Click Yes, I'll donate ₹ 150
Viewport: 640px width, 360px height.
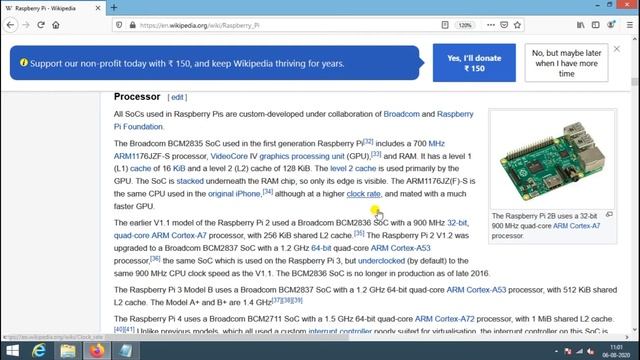[x=474, y=63]
